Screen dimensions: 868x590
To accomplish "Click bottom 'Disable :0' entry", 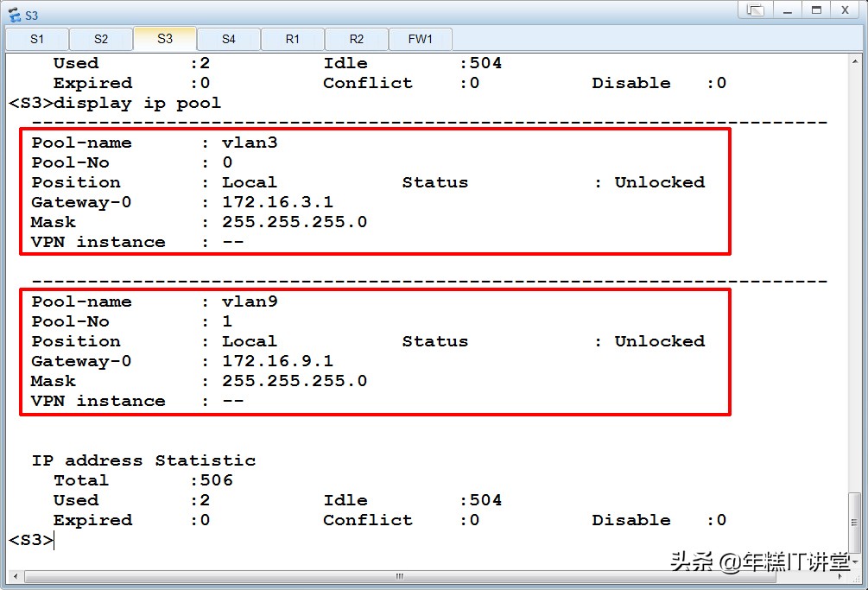I will pos(659,520).
